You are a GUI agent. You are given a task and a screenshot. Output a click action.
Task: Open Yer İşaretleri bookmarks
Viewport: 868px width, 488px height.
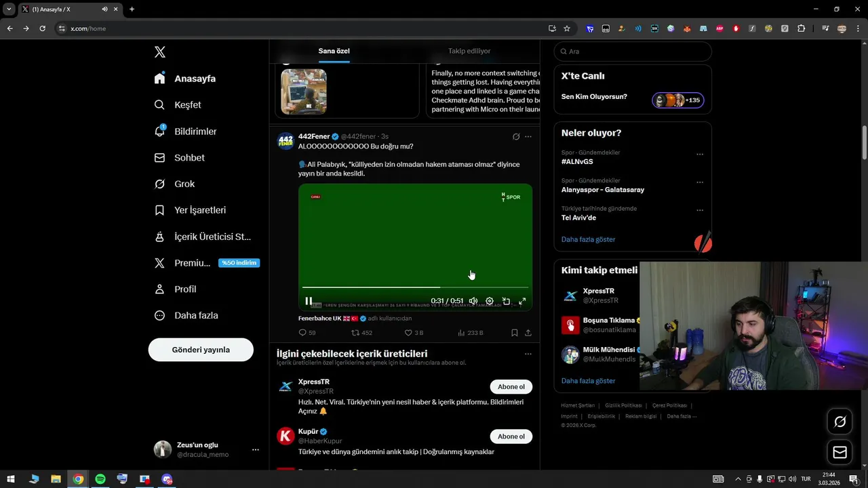click(x=190, y=210)
